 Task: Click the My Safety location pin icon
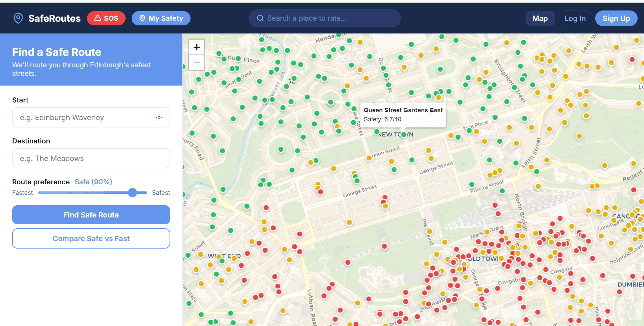point(142,18)
